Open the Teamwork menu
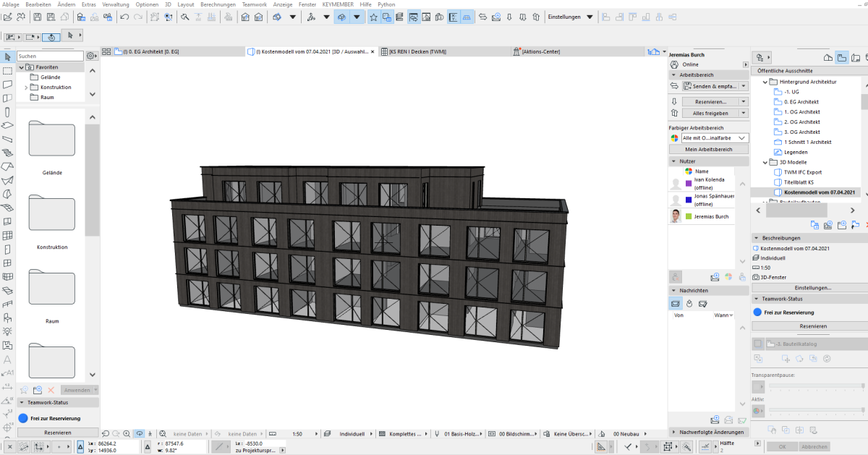Screen dimensions: 868x455 [x=254, y=4]
